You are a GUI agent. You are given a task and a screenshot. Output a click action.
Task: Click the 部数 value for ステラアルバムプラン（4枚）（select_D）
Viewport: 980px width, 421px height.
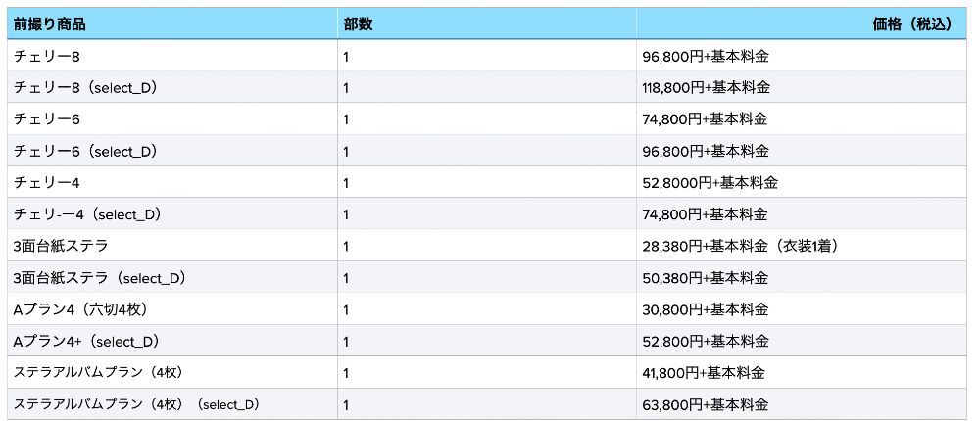pyautogui.click(x=347, y=404)
